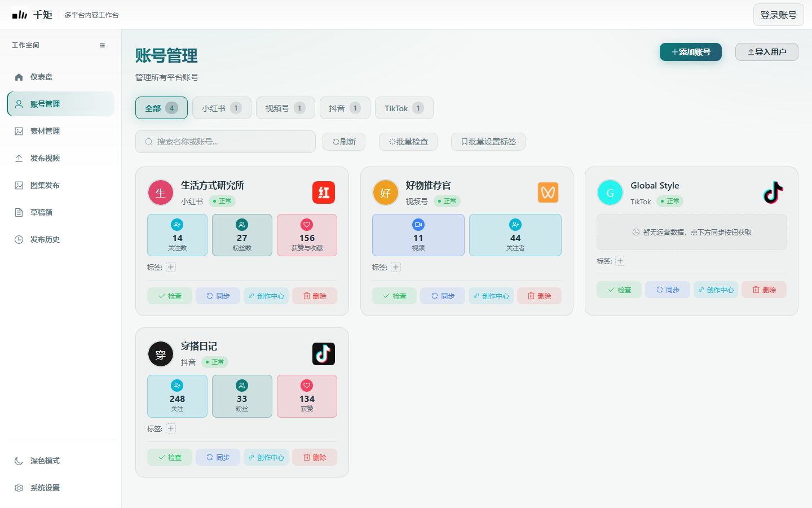Click 检查 on 生活方式研究所 card
Viewport: 812px width, 508px height.
pyautogui.click(x=170, y=296)
